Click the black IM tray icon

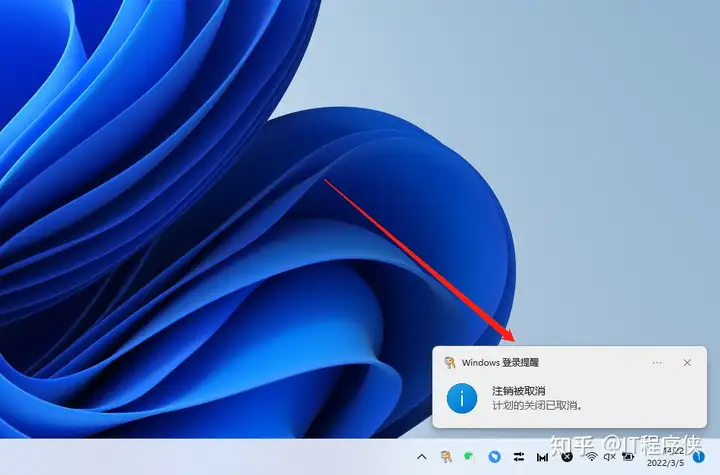tap(542, 457)
